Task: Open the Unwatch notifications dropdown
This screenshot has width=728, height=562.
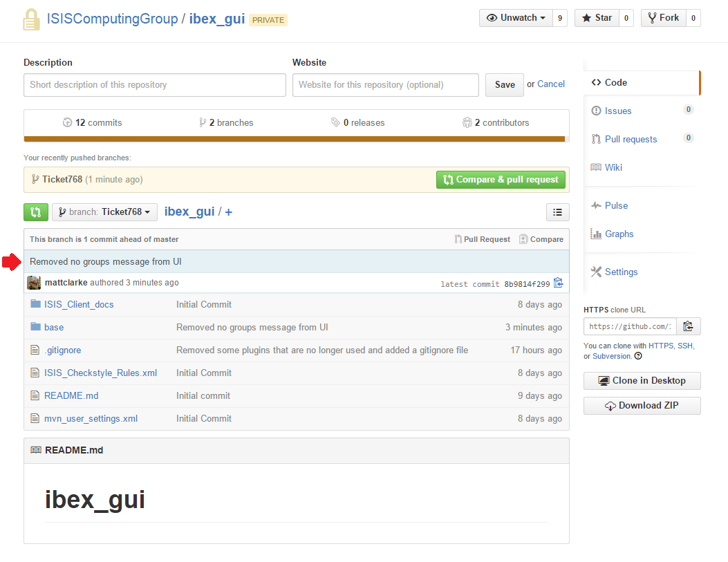Action: pos(516,18)
